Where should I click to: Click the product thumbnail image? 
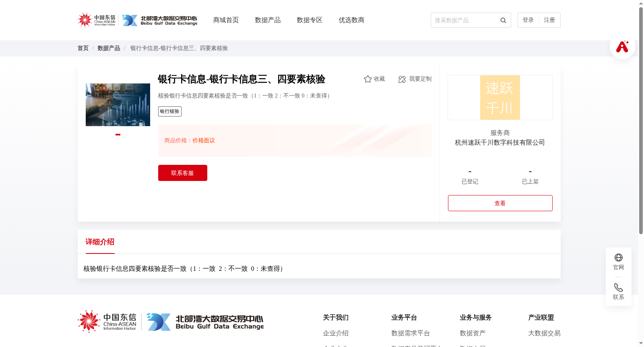click(x=118, y=105)
